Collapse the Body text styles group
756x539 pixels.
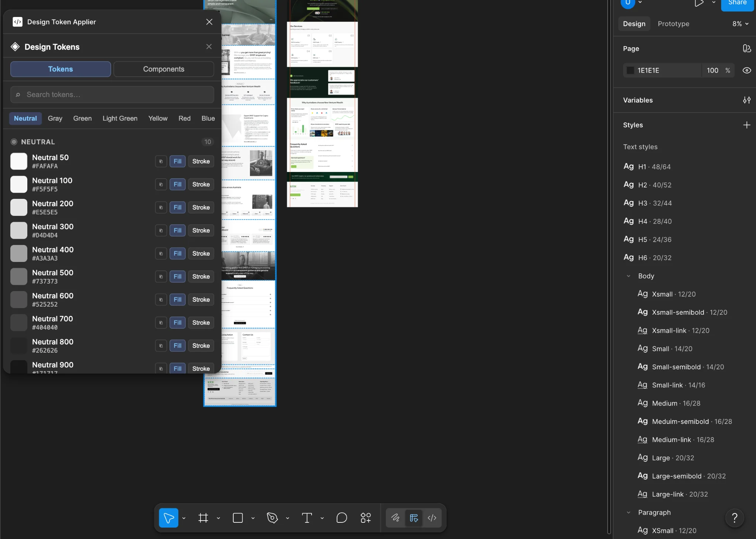click(x=628, y=276)
